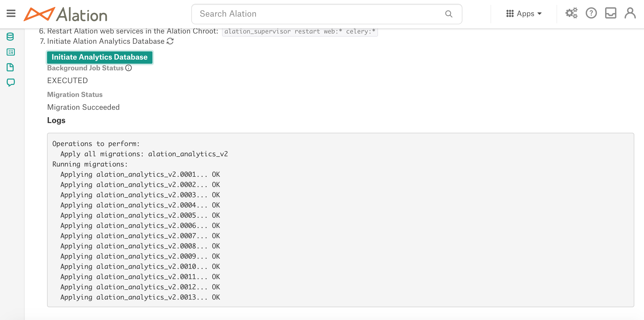The image size is (644, 320).
Task: Click log line alation_analytics_v2.0005
Action: coord(140,215)
